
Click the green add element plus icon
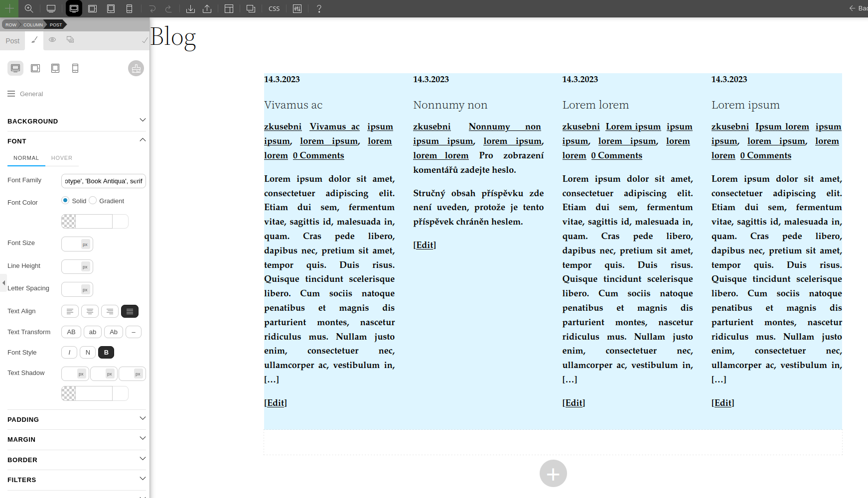(x=9, y=8)
